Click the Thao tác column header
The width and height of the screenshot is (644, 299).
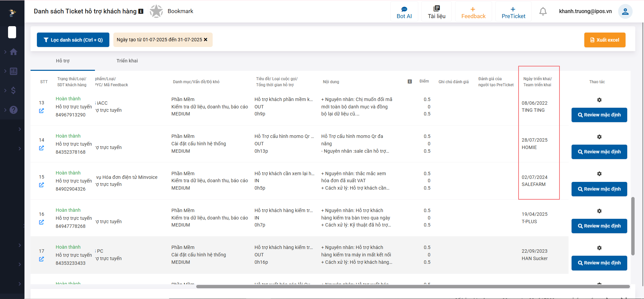[x=597, y=82]
